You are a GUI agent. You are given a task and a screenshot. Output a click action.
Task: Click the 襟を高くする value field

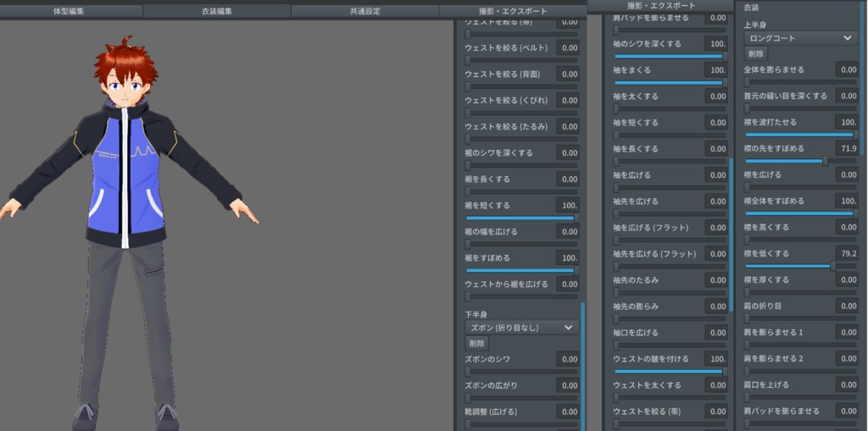click(847, 227)
